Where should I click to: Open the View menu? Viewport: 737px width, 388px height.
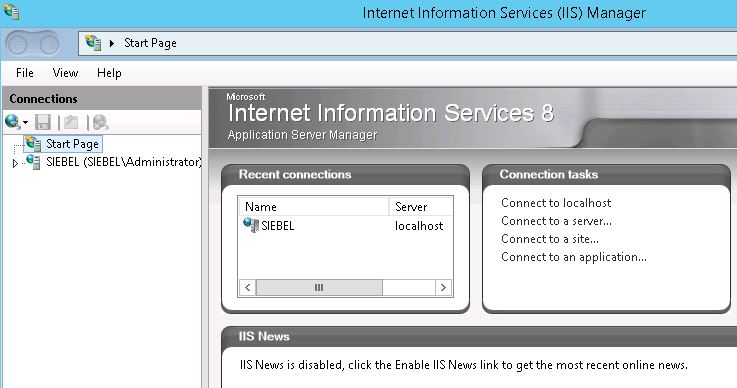click(65, 73)
